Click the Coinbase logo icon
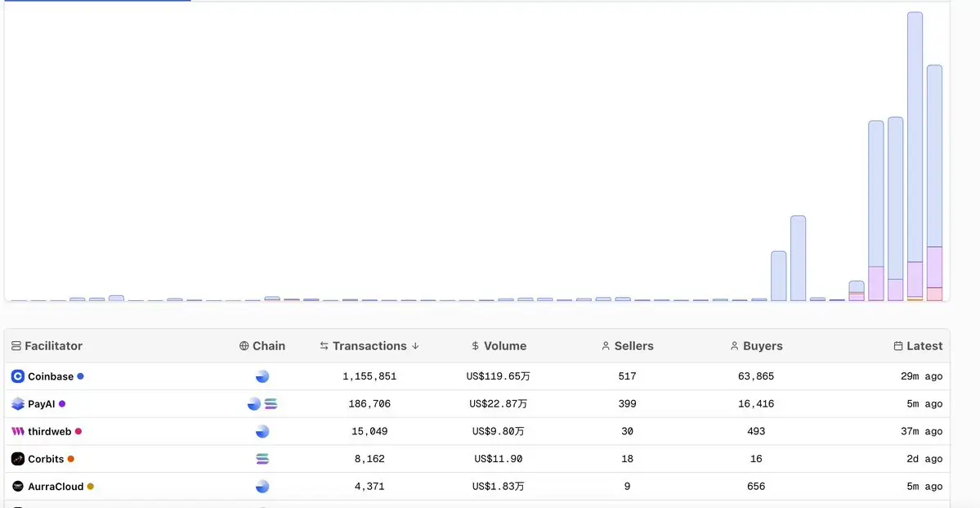The image size is (980, 508). coord(17,376)
